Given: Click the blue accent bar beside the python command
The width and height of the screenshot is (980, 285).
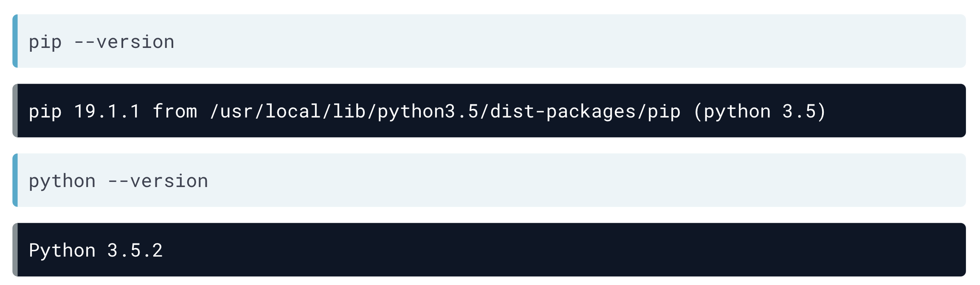Looking at the screenshot, I should (15, 180).
